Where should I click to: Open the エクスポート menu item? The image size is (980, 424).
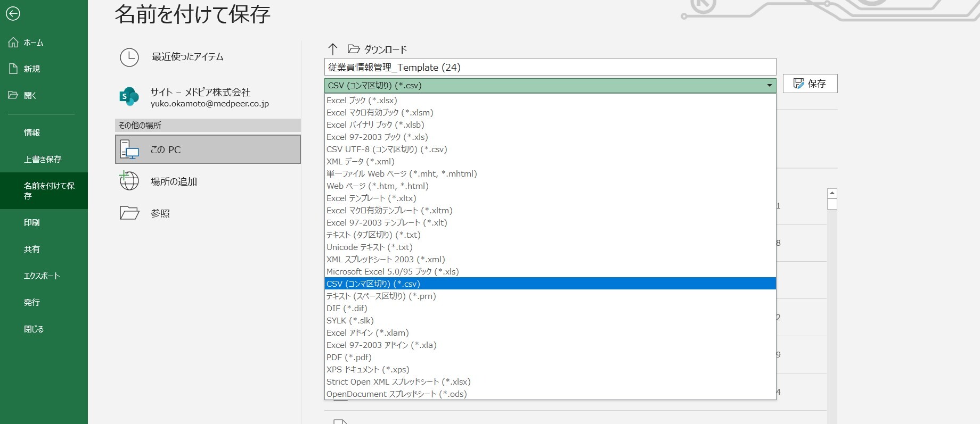click(x=42, y=276)
